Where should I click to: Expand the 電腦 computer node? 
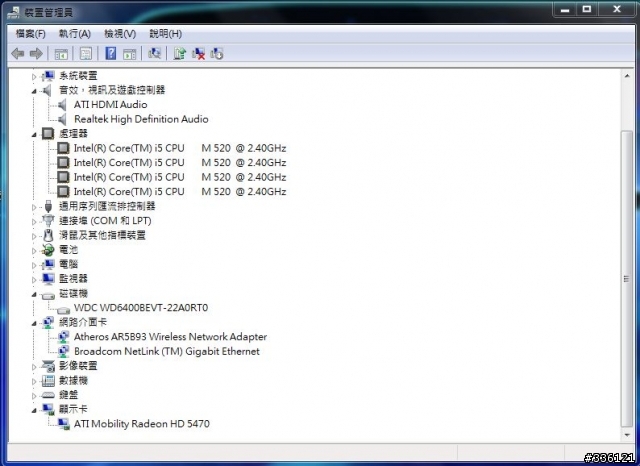pyautogui.click(x=34, y=265)
